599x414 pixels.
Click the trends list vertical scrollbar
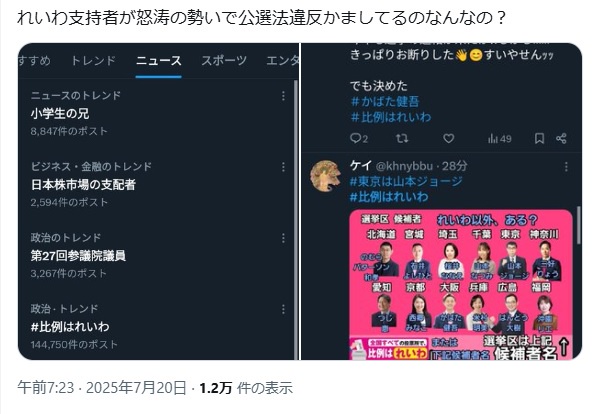(296, 219)
